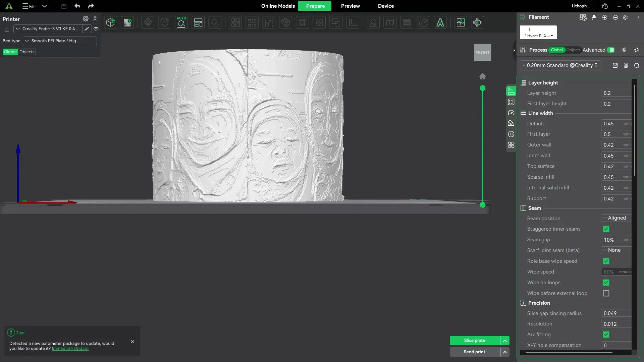Click the Immediate Update link

(x=70, y=349)
